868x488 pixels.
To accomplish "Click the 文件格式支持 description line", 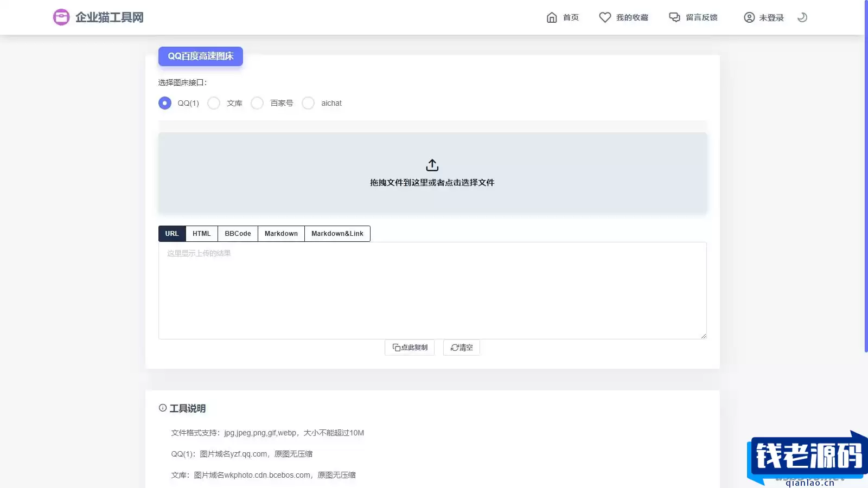I will coord(267,433).
